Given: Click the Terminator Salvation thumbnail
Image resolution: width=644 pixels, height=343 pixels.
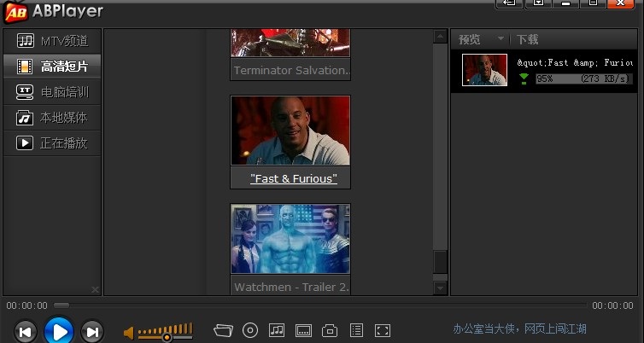Looking at the screenshot, I should (x=290, y=43).
